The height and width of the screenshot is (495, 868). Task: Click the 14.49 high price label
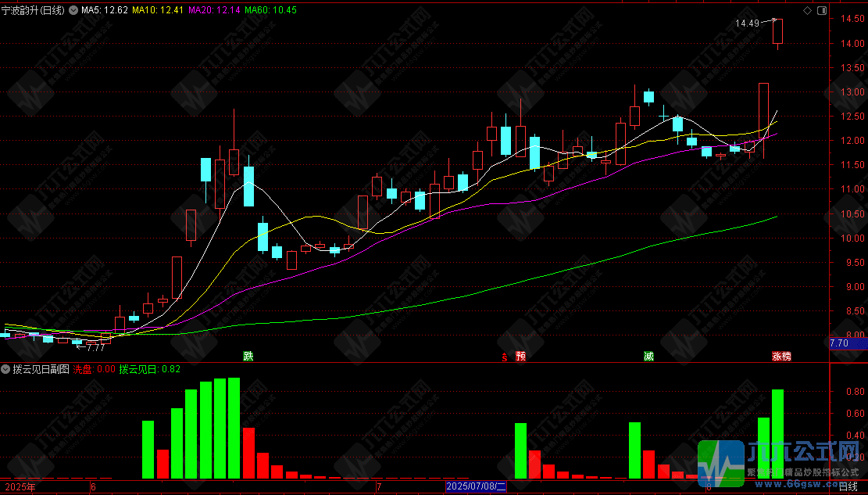pyautogui.click(x=748, y=23)
